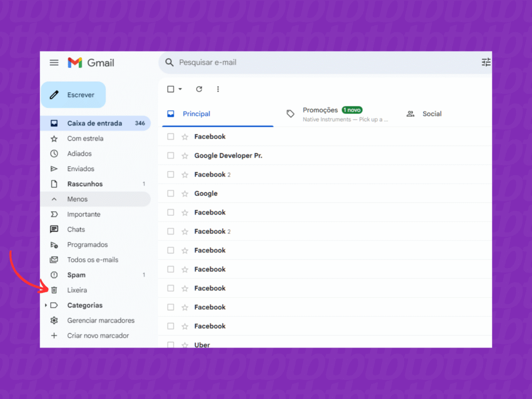
Task: Open the select-all dropdown arrow
Action: pos(180,89)
